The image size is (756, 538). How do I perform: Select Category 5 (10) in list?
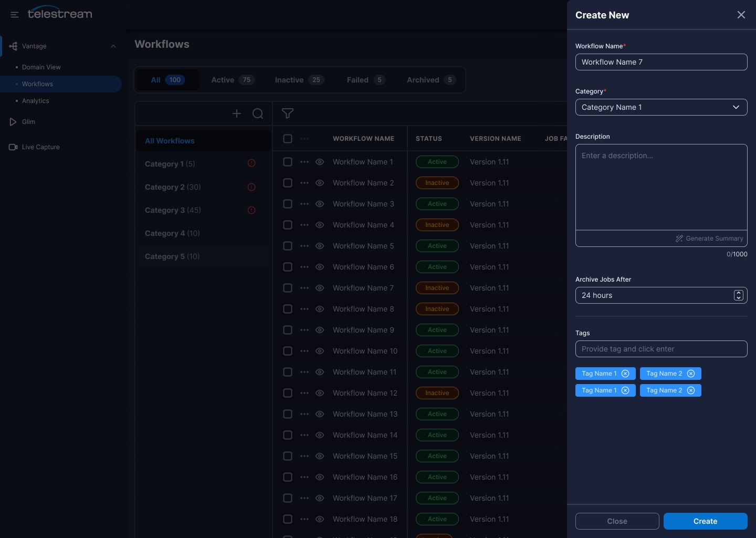pyautogui.click(x=204, y=256)
